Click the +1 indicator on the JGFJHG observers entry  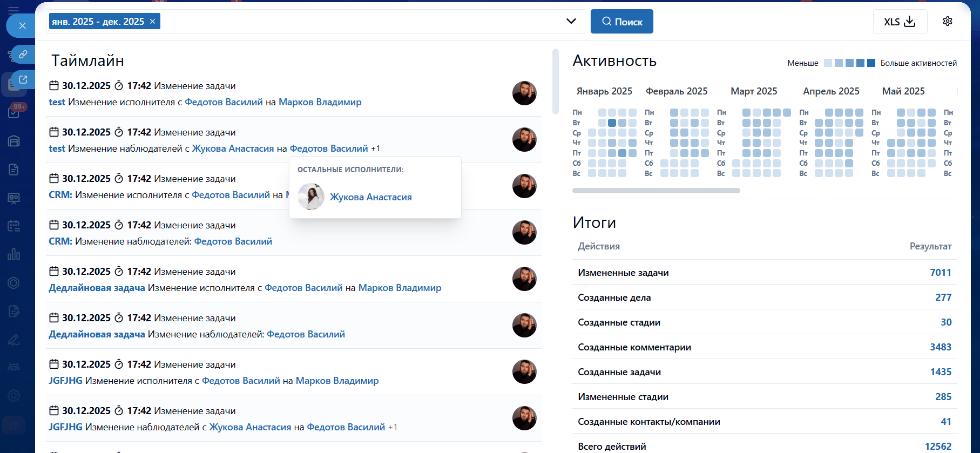click(393, 427)
